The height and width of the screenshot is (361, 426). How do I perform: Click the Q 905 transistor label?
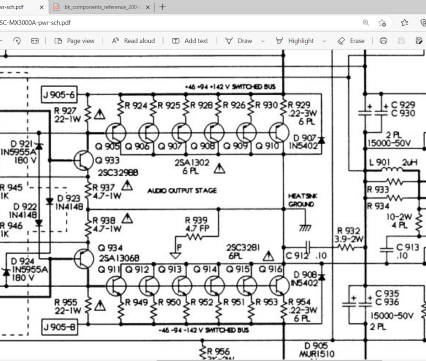107,146
